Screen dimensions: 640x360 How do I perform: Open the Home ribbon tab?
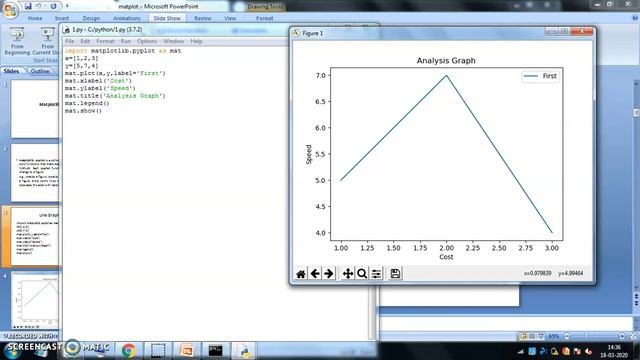point(35,18)
